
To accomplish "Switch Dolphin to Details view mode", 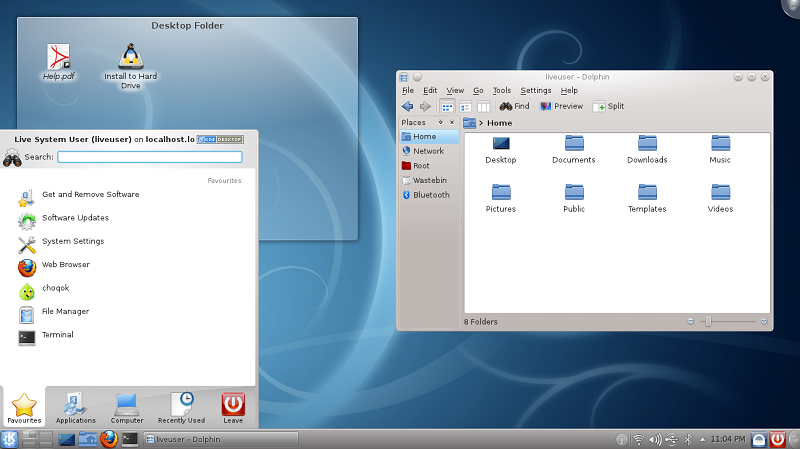I will 465,106.
